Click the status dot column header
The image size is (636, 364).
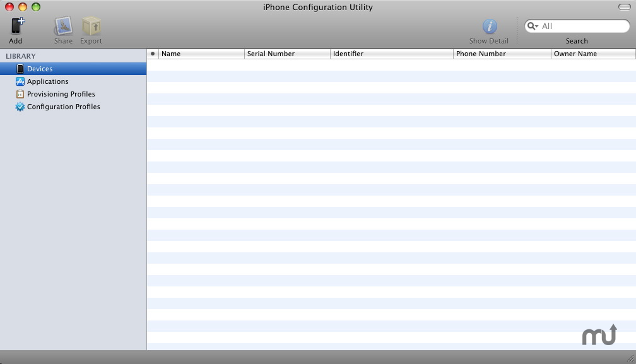click(153, 54)
